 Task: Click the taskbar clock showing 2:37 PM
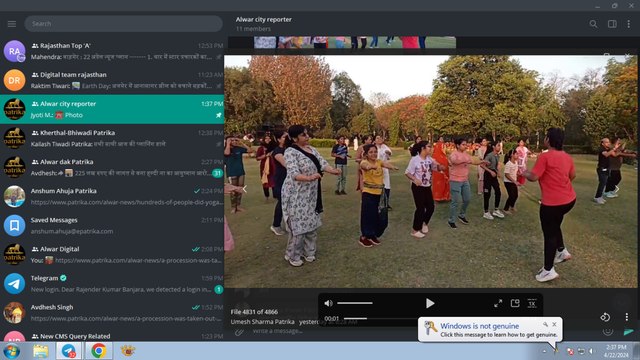[x=616, y=351]
